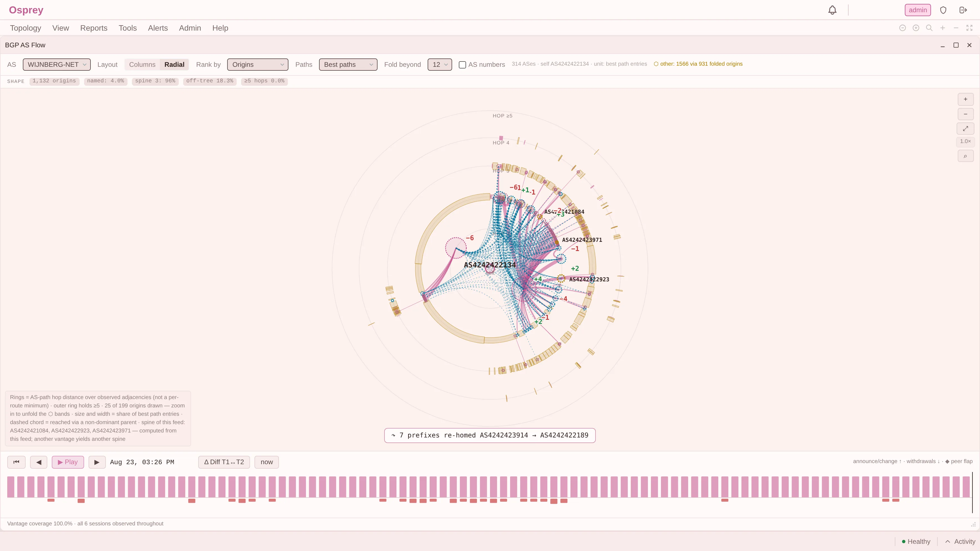This screenshot has height=551, width=980.
Task: Toggle Diff T1↔T2 mode
Action: (x=224, y=462)
